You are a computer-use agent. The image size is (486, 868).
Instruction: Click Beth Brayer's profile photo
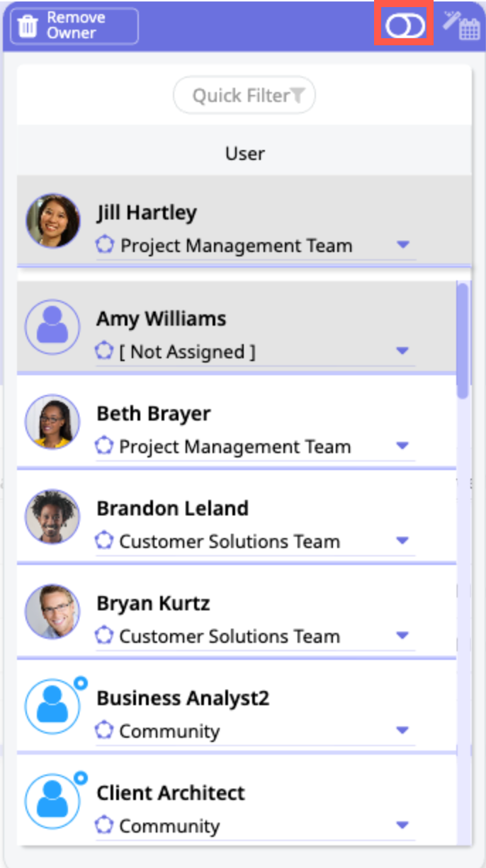pyautogui.click(x=52, y=421)
